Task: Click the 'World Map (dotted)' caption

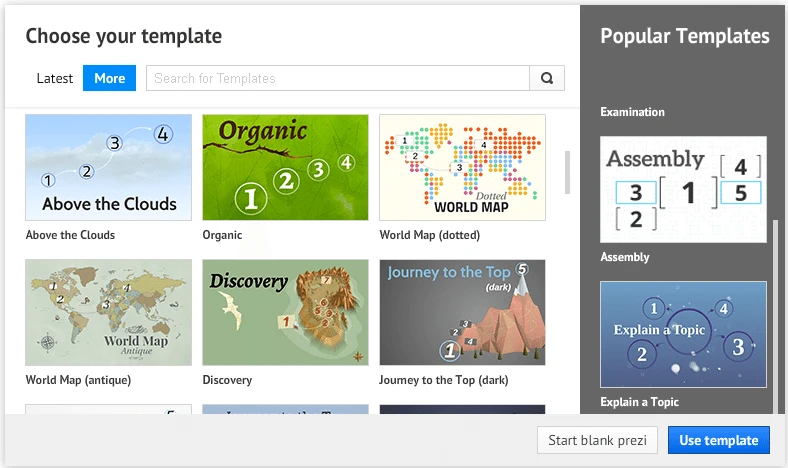Action: (430, 235)
